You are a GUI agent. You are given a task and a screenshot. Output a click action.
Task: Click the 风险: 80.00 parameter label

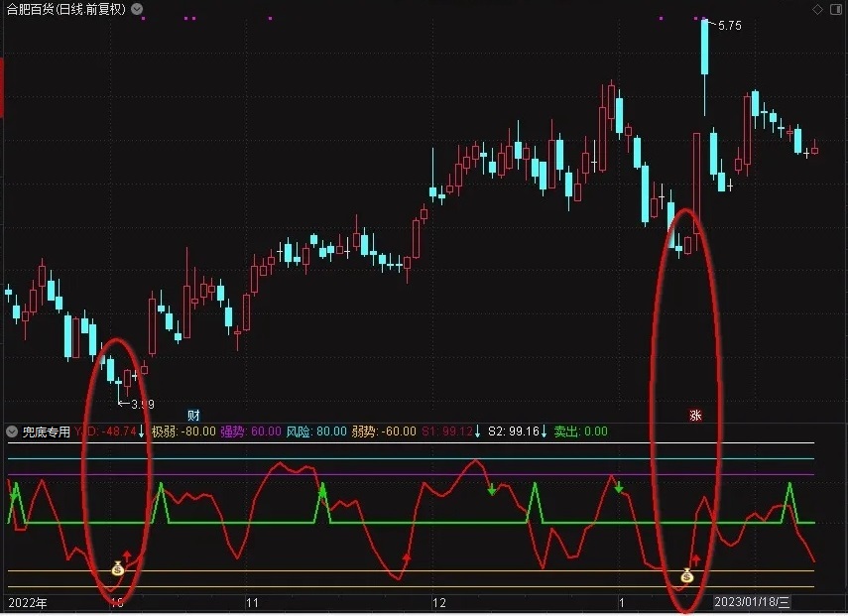(316, 431)
